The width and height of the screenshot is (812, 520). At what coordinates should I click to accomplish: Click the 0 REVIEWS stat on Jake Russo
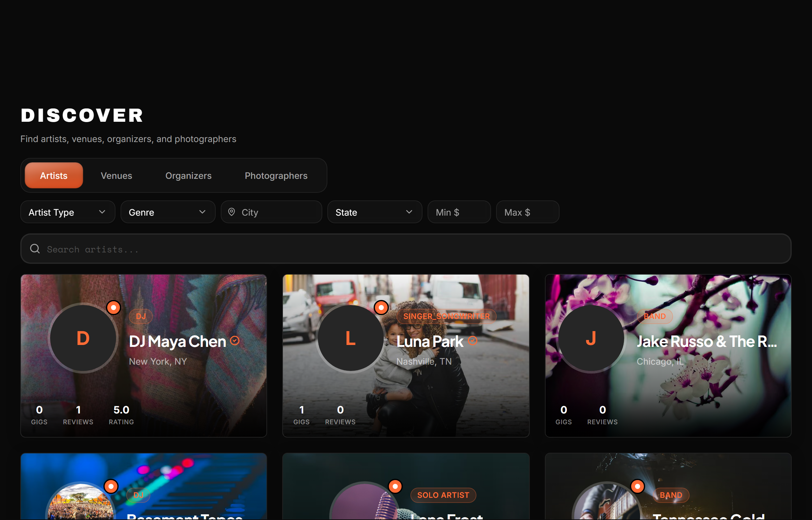(x=602, y=415)
